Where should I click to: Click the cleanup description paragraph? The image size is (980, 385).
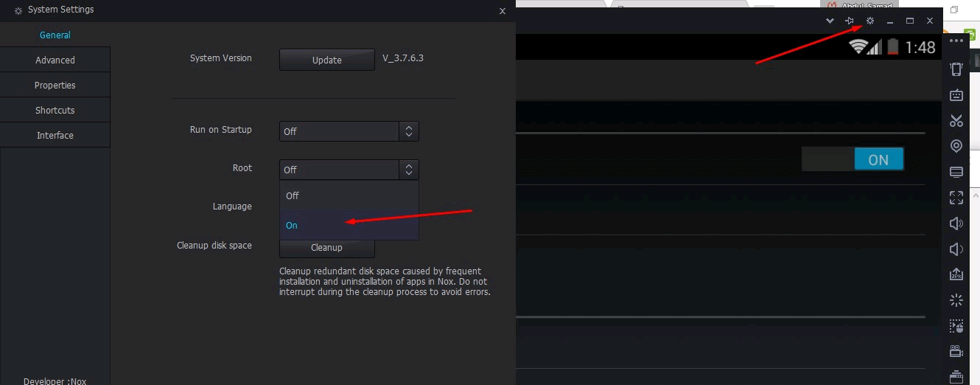[x=385, y=282]
